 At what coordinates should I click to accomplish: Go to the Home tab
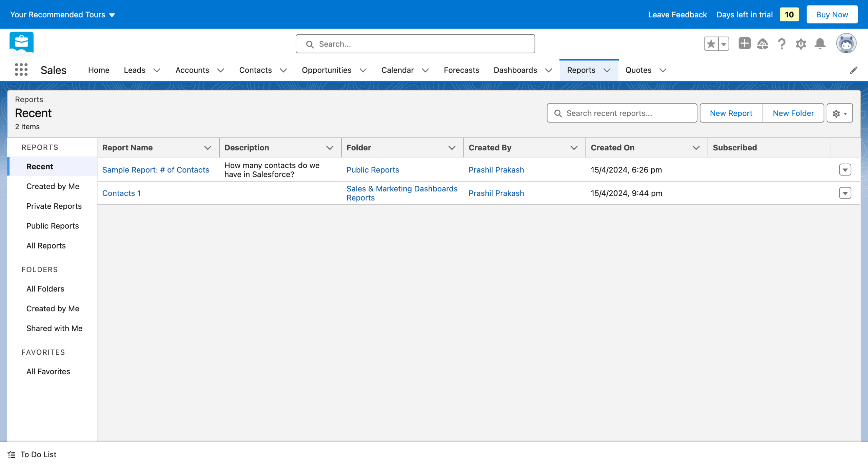99,70
